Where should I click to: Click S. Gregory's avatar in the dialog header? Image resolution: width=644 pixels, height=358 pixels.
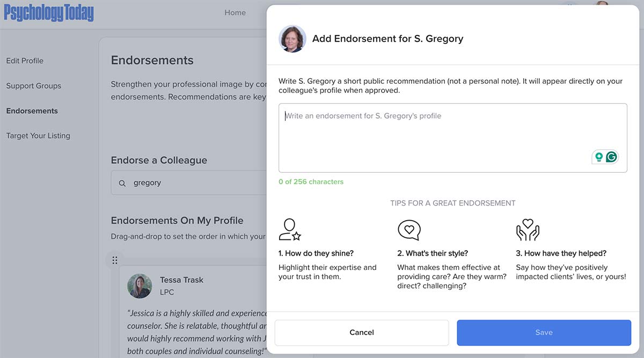(x=292, y=38)
